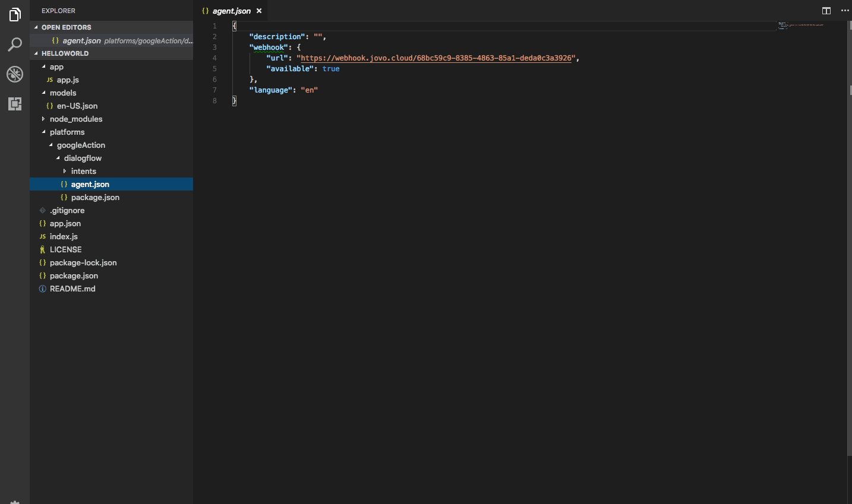Screen dimensions: 852x504
Task: Open the LICENSE file
Action: (x=111, y=249)
